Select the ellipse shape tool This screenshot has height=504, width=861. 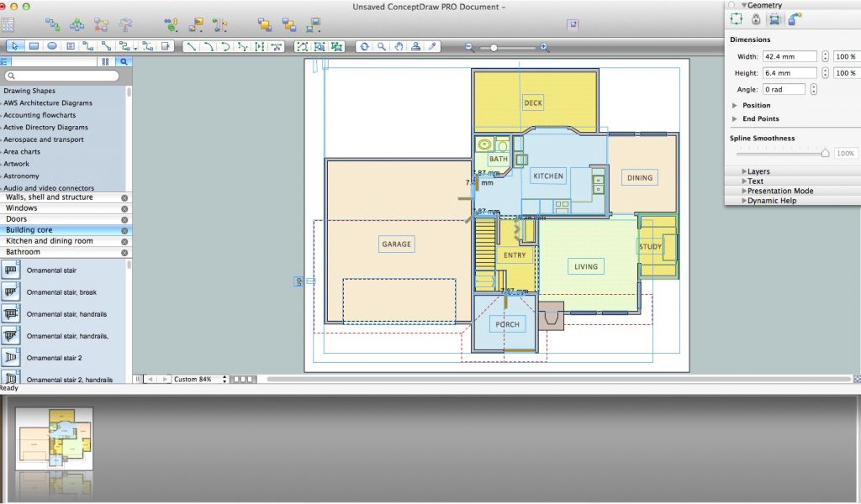click(x=52, y=46)
